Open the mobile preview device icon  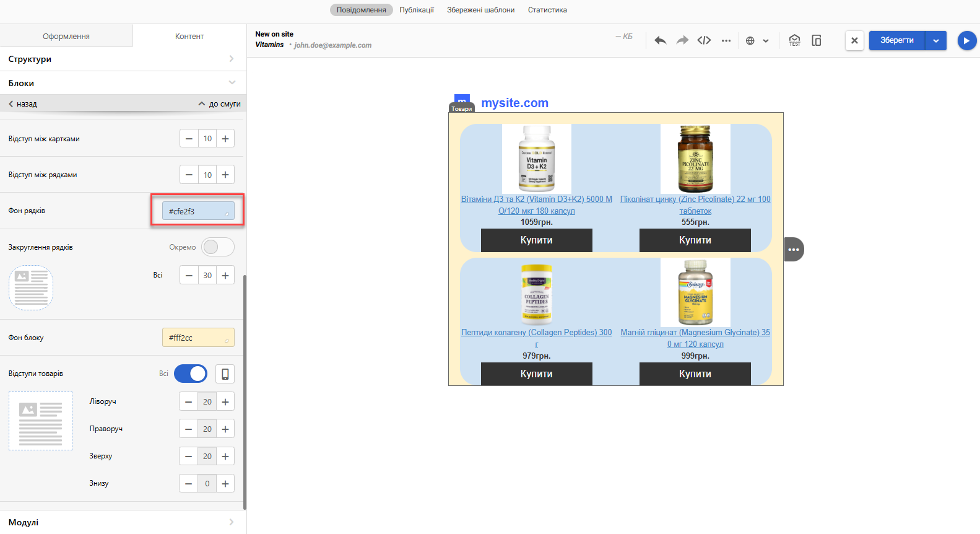tap(817, 40)
